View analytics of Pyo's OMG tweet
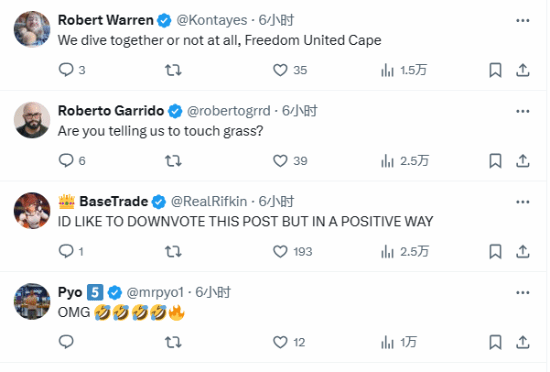Screen dimensions: 550x372 388,342
